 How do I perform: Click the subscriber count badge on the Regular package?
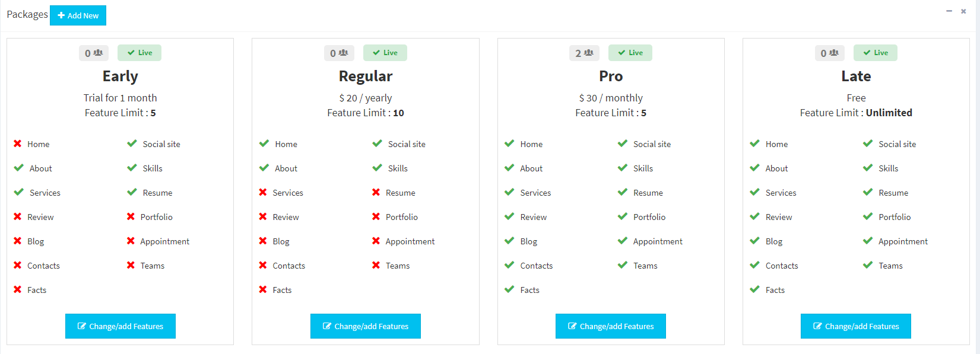(339, 53)
